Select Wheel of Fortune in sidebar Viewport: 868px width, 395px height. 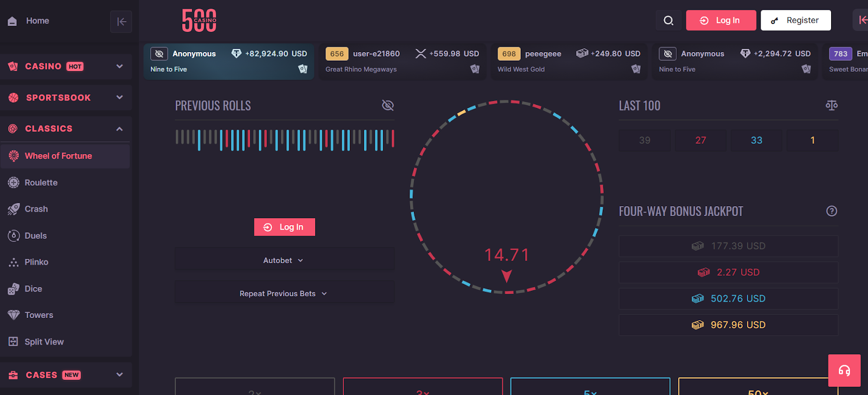(58, 156)
